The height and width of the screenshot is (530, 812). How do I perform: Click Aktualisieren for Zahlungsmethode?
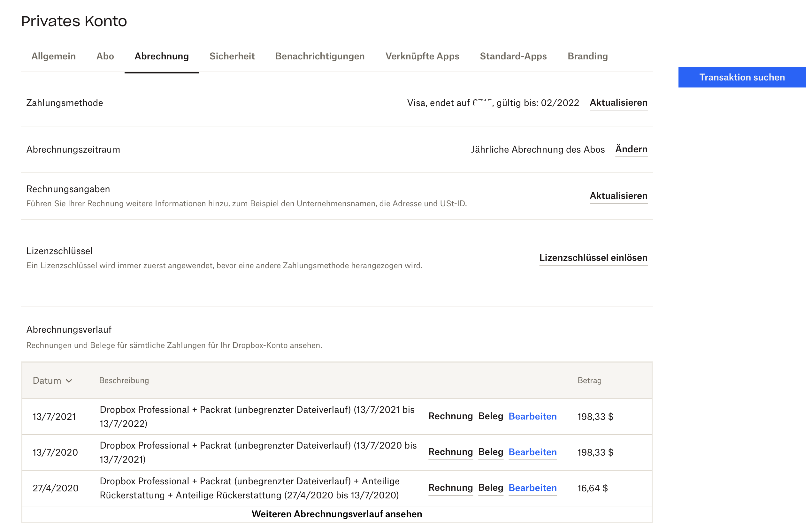(x=618, y=103)
